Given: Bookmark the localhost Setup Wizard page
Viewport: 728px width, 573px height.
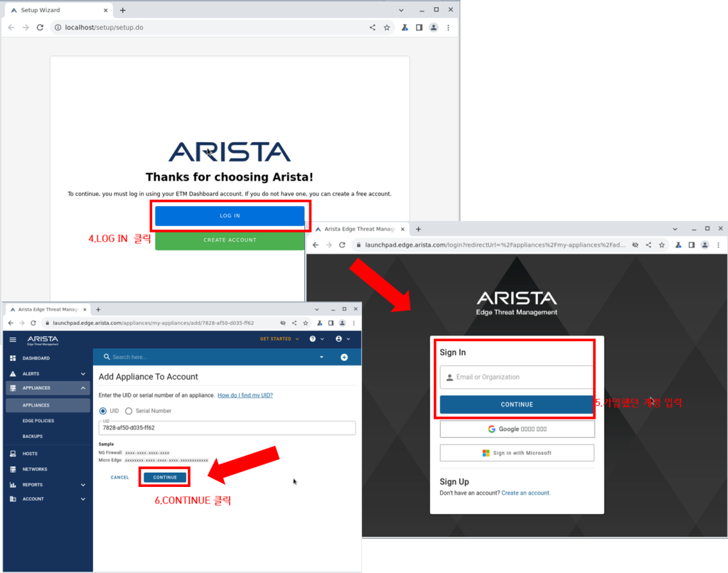Looking at the screenshot, I should point(387,28).
